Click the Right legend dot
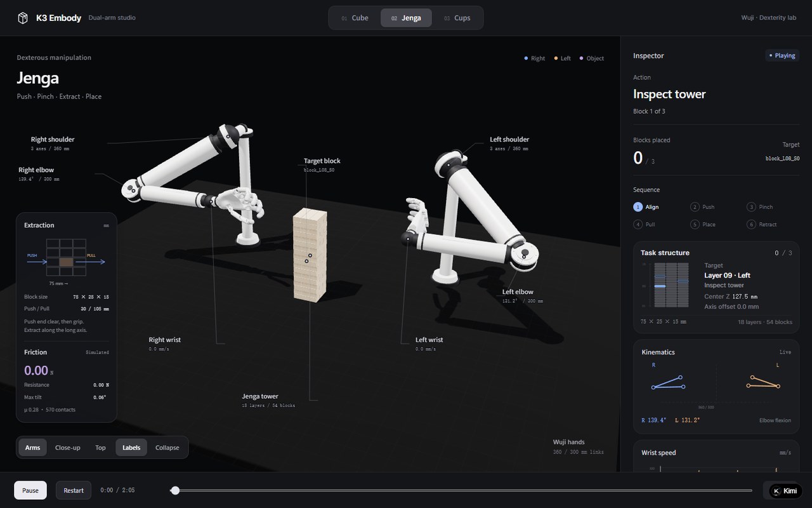 [526, 58]
